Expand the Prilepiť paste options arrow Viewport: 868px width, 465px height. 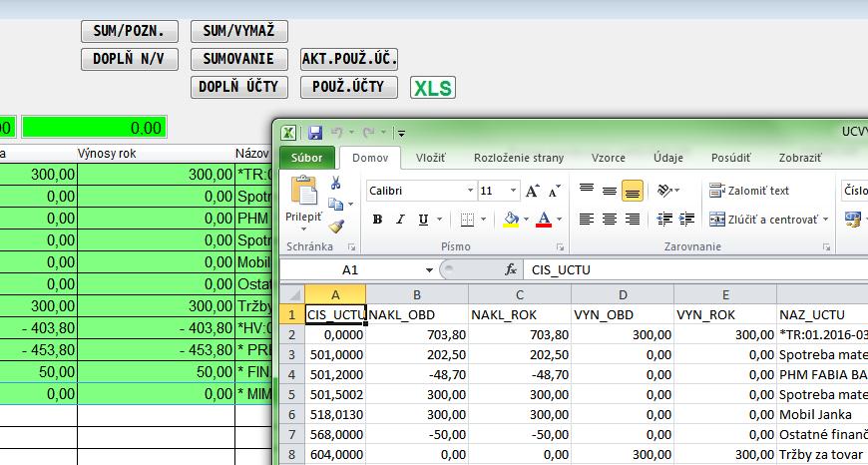[304, 229]
